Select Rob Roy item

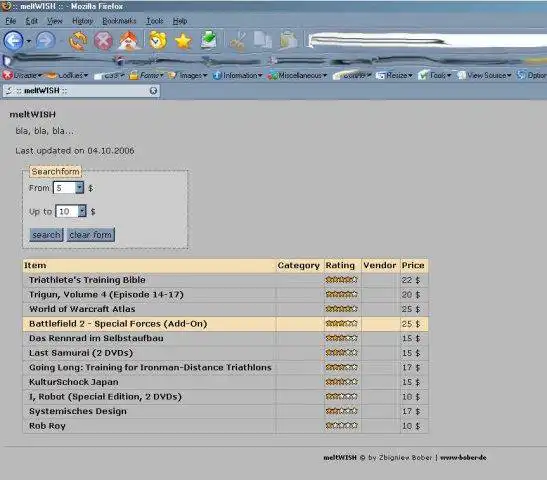click(x=47, y=426)
